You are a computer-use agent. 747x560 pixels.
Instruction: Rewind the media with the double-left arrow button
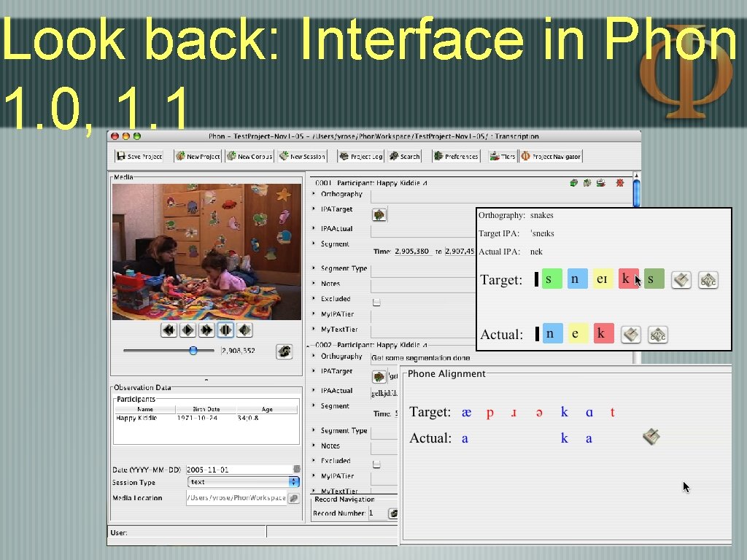[x=169, y=330]
